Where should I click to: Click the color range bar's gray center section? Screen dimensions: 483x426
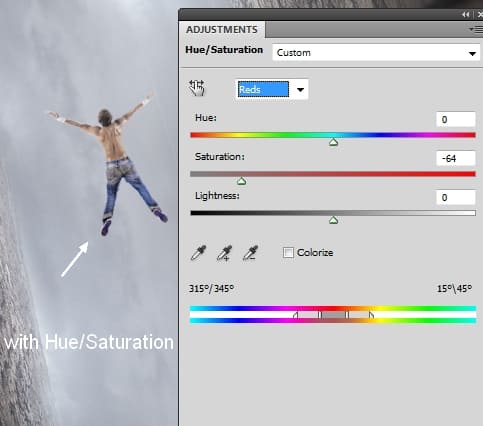(333, 315)
